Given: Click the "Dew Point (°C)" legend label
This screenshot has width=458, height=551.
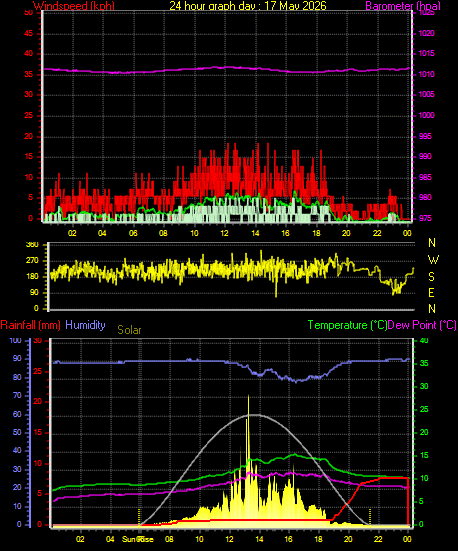Looking at the screenshot, I should (422, 325).
